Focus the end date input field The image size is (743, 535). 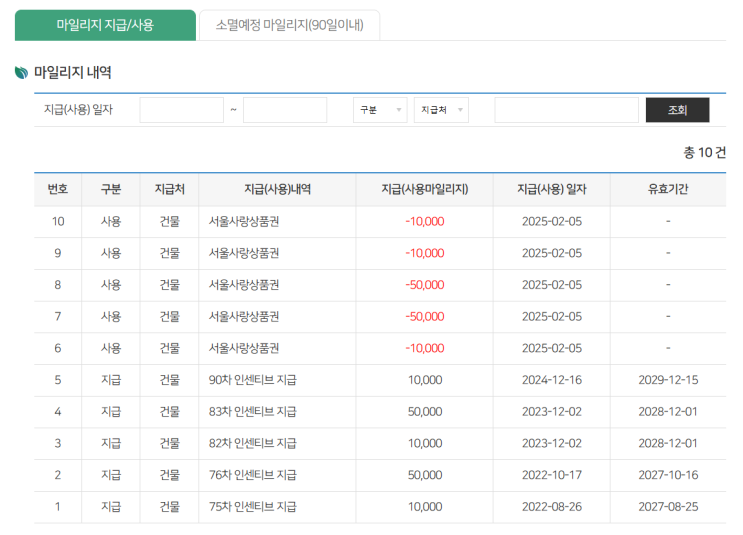pos(285,110)
